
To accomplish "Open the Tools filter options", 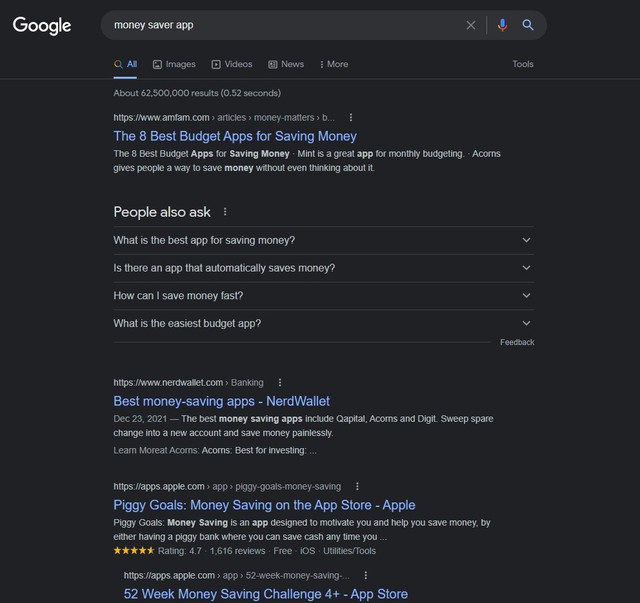I will tap(523, 64).
